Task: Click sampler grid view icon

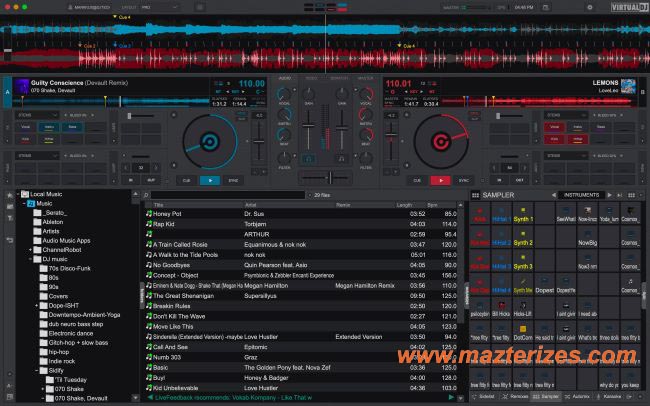Action: pos(475,195)
